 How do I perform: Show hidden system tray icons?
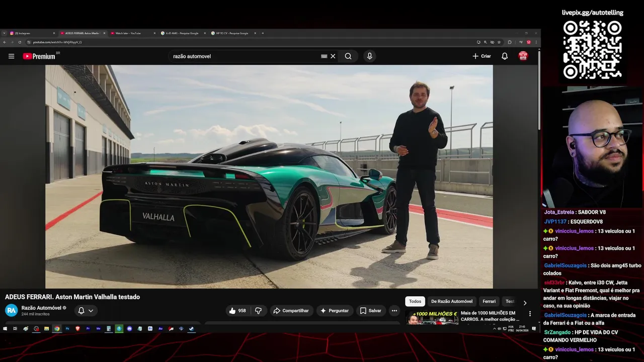pos(495,328)
